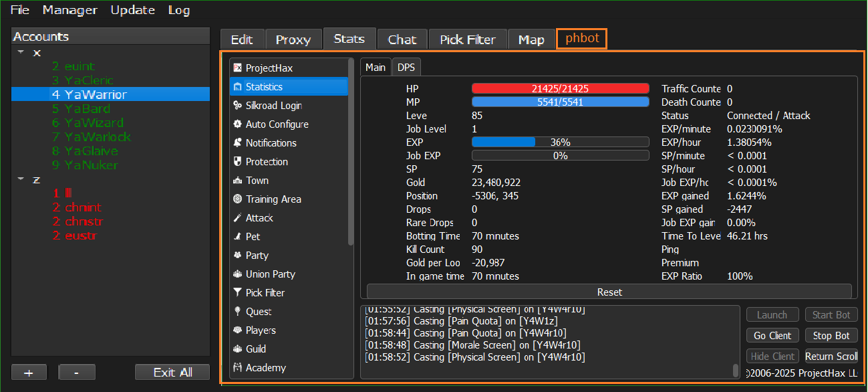Image resolution: width=868 pixels, height=392 pixels.
Task: Switch to the DPS tab
Action: pos(405,67)
